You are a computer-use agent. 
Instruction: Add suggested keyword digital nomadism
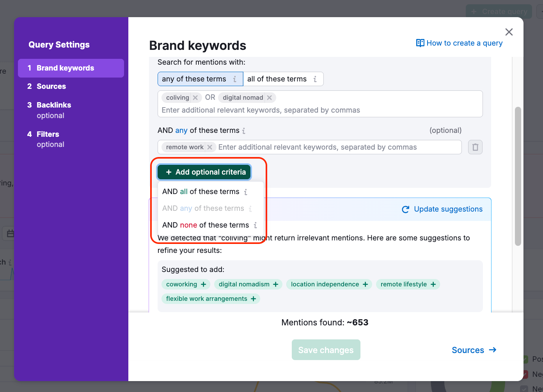276,284
